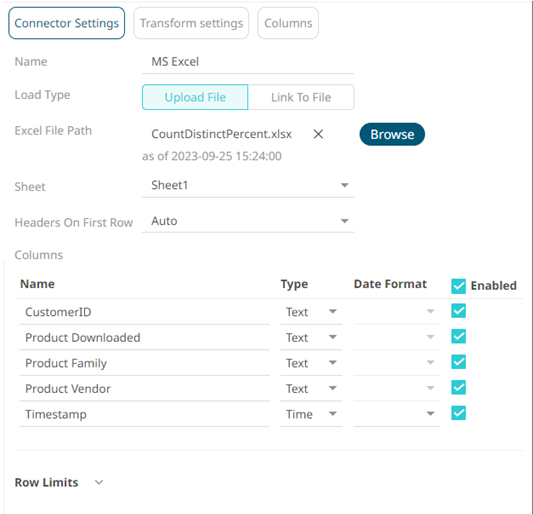Change the Type dropdown for Product Downloaded
Viewport: 533px width, 514px height.
311,338
